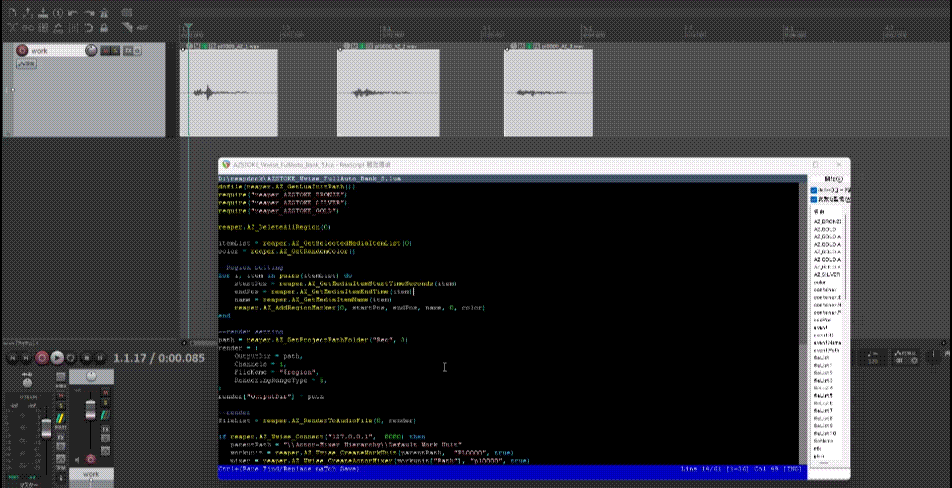Adjust the work track volume knob
This screenshot has width=952, height=488.
pos(92,51)
